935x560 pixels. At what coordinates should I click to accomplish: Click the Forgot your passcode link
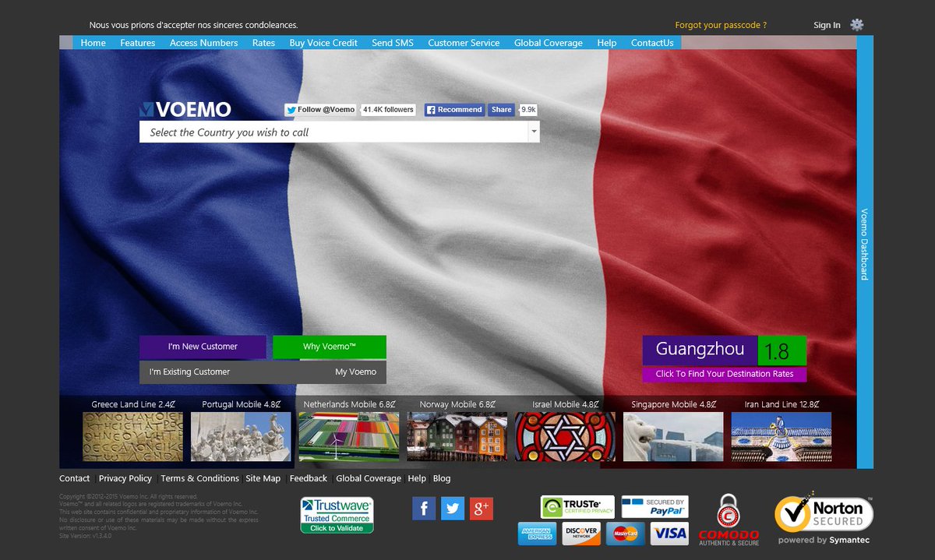point(720,24)
